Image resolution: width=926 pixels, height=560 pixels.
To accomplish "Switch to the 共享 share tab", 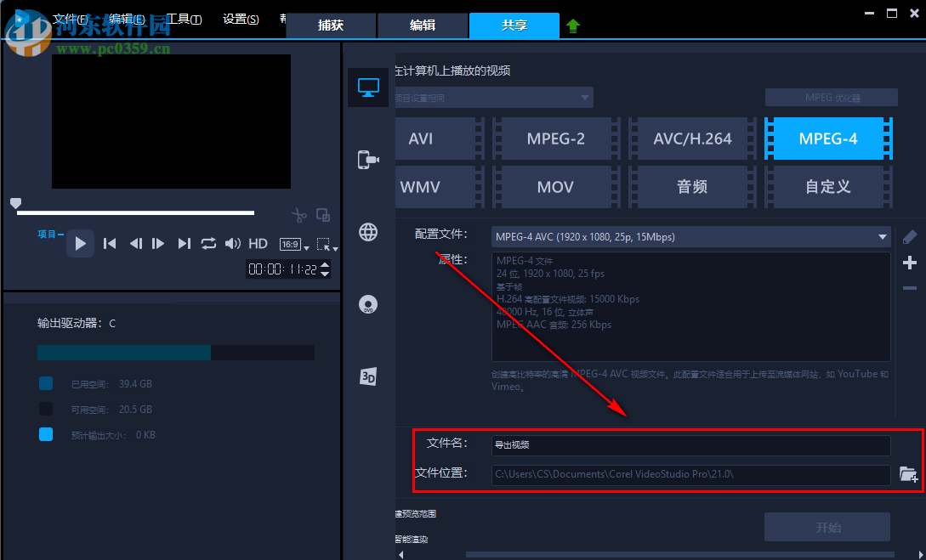I will pyautogui.click(x=514, y=25).
